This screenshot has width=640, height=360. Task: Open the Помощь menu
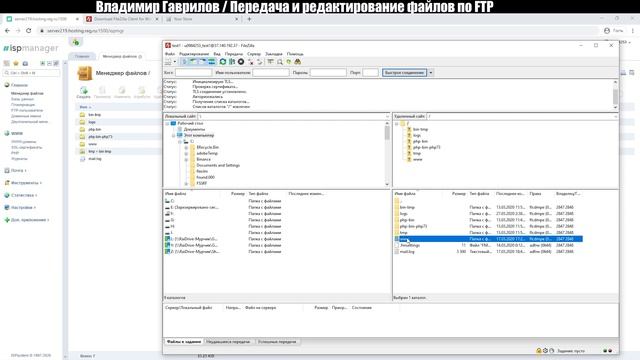[x=295, y=54]
